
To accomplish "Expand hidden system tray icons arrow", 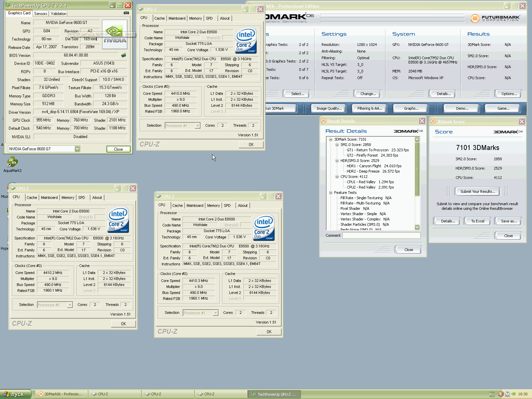I will tap(501, 394).
